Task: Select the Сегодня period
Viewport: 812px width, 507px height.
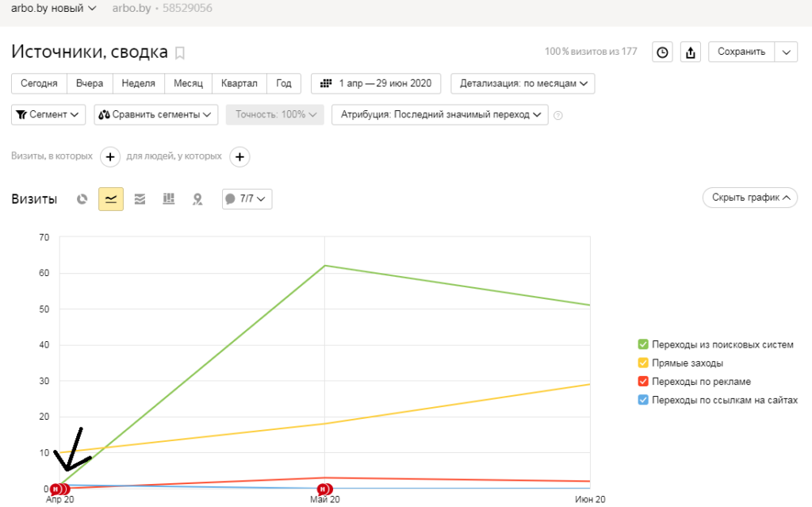Action: click(x=40, y=83)
